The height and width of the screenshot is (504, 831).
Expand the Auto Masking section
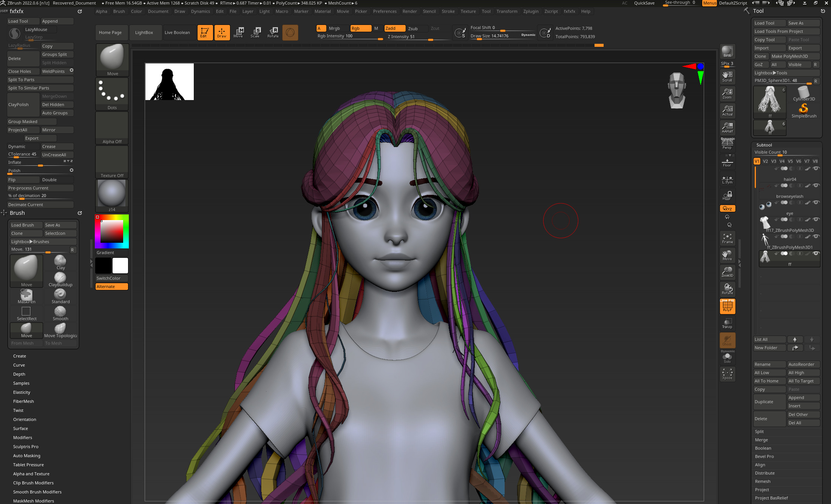pyautogui.click(x=26, y=456)
